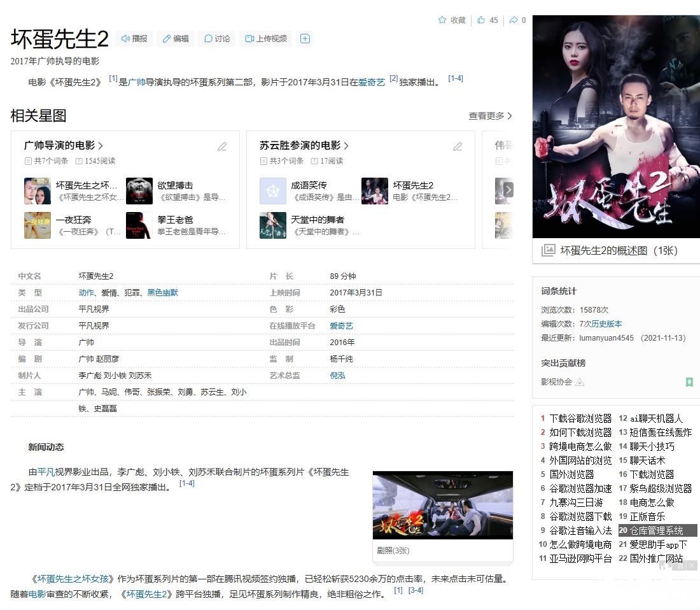This screenshot has width=700, height=610.
Task: Click the 黑色幽默 genre link
Action: click(162, 293)
